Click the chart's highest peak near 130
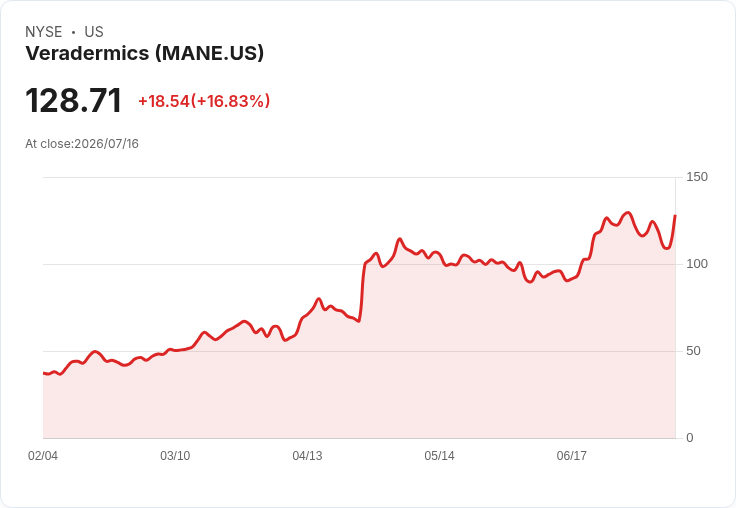 (628, 213)
